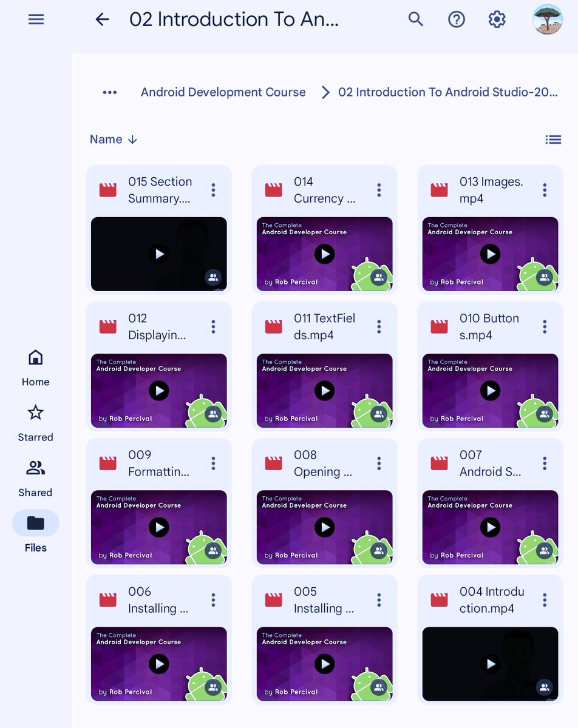Switch to list layout view
This screenshot has width=578, height=728.
pyautogui.click(x=553, y=140)
